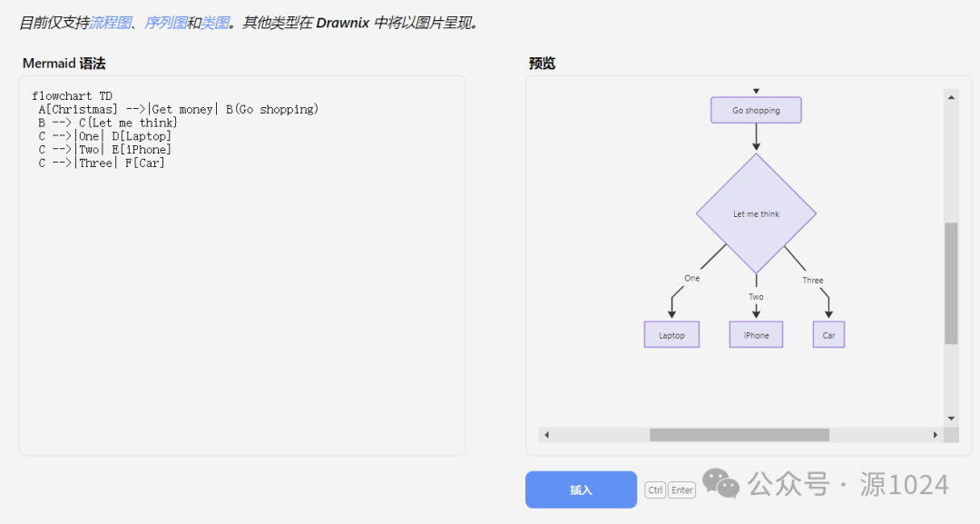Click the left arrow on horizontal scrollbar

click(x=544, y=435)
